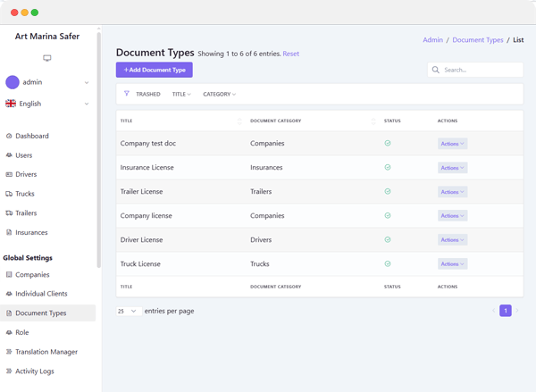Click the sidebar vertical scrollbar
The width and height of the screenshot is (536, 392).
click(99, 150)
